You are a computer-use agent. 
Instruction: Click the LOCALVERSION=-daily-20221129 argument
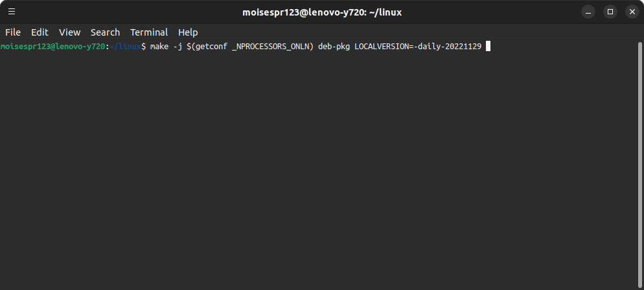coord(418,47)
